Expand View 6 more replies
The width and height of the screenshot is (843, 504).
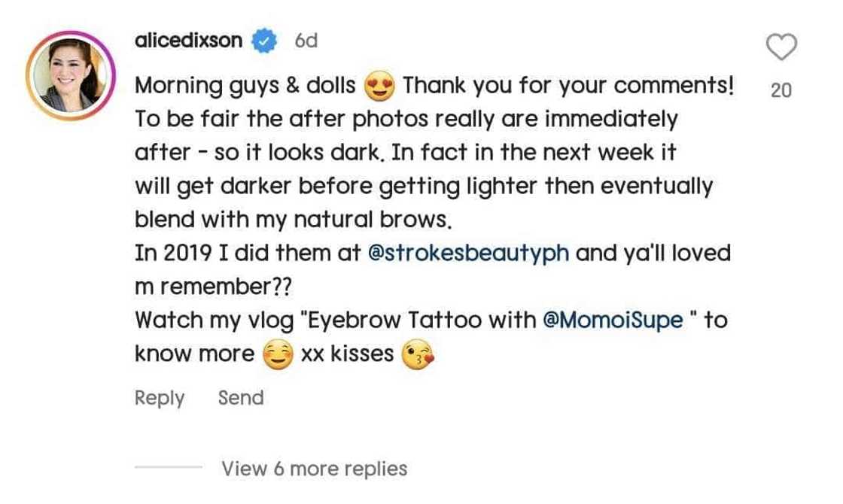315,469
